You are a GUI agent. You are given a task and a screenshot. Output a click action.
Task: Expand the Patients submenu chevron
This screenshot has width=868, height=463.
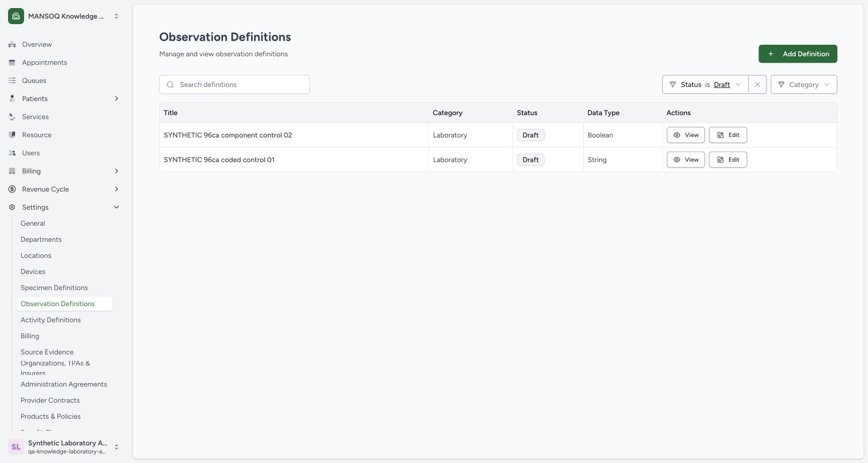click(x=117, y=99)
